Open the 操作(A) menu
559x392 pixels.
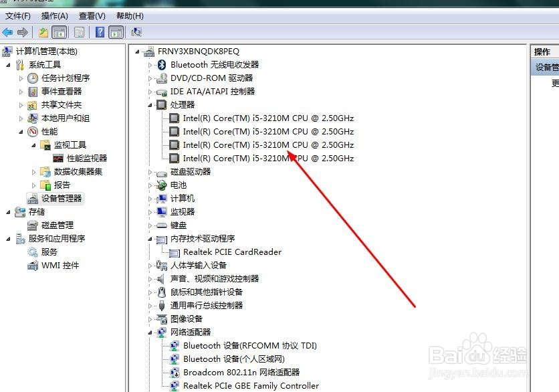(55, 15)
